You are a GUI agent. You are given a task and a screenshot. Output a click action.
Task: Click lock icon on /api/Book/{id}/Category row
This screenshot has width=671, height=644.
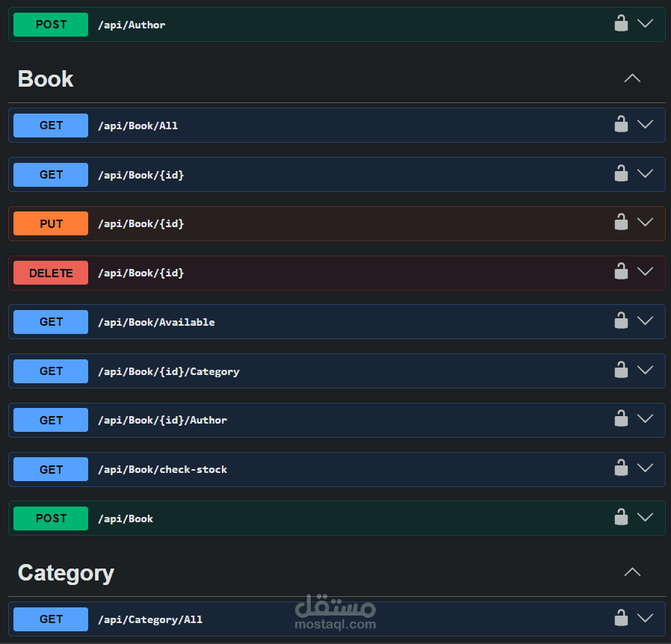point(621,370)
